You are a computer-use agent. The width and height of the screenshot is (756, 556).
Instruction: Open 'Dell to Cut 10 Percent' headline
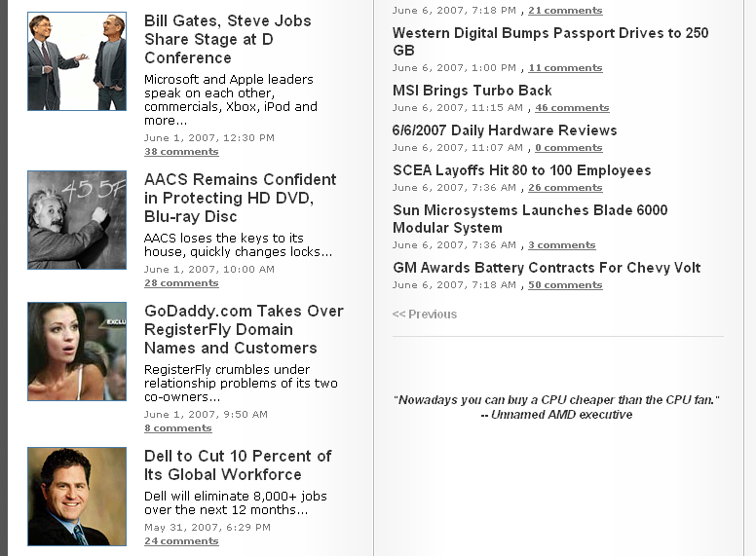238,464
